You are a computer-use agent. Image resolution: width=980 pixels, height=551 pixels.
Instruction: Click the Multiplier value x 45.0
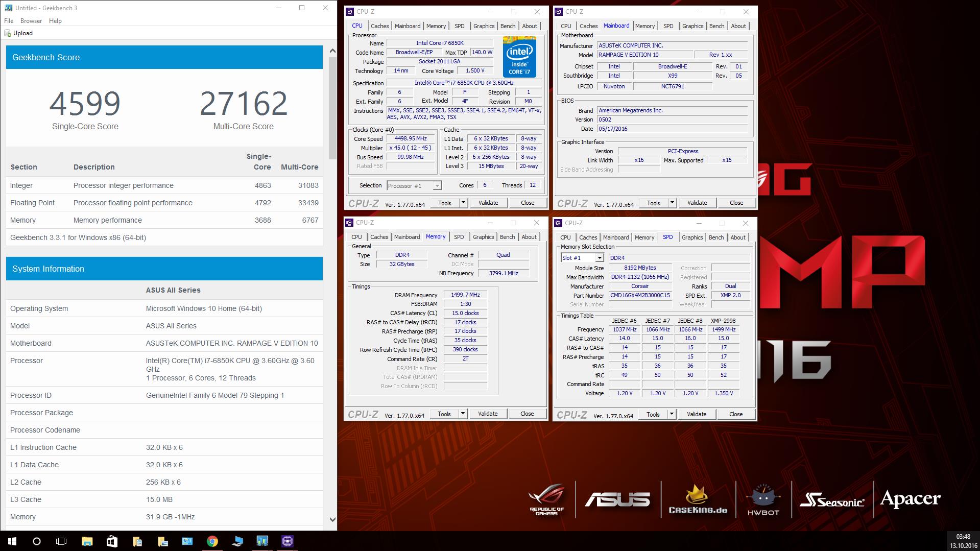coord(411,148)
